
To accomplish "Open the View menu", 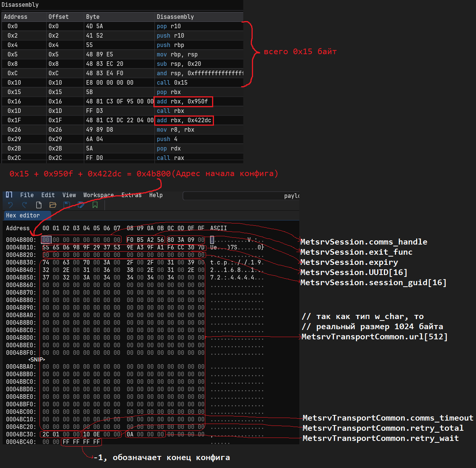I will pyautogui.click(x=69, y=195).
